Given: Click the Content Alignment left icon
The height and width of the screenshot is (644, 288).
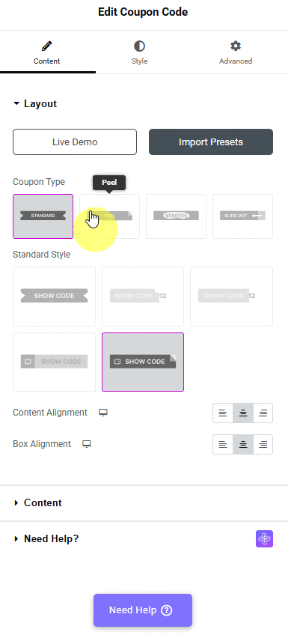Looking at the screenshot, I should click(223, 413).
